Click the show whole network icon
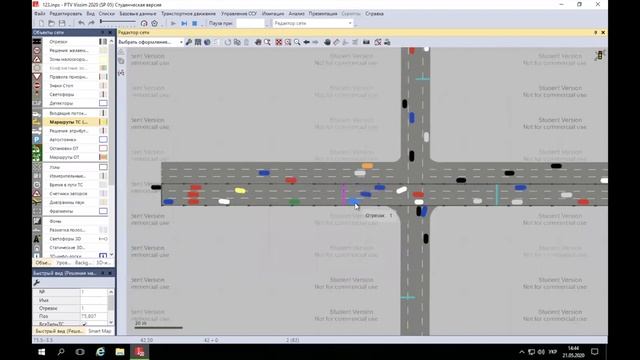Image resolution: width=640 pixels, height=360 pixels. (x=278, y=42)
